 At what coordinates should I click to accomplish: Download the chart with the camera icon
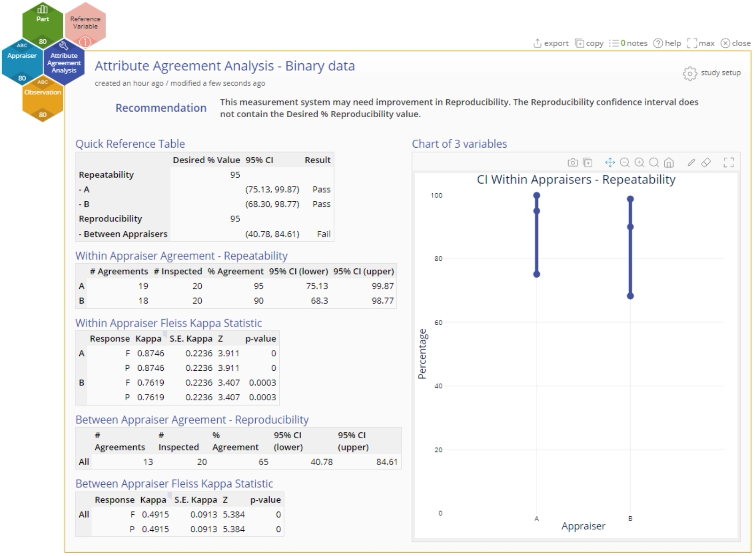pyautogui.click(x=572, y=162)
